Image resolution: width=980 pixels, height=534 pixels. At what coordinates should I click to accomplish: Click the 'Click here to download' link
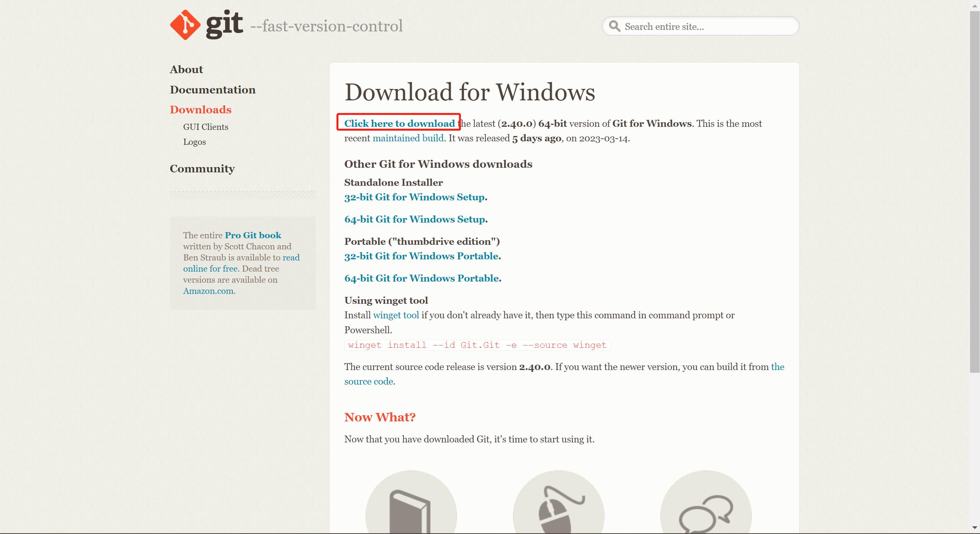point(400,123)
